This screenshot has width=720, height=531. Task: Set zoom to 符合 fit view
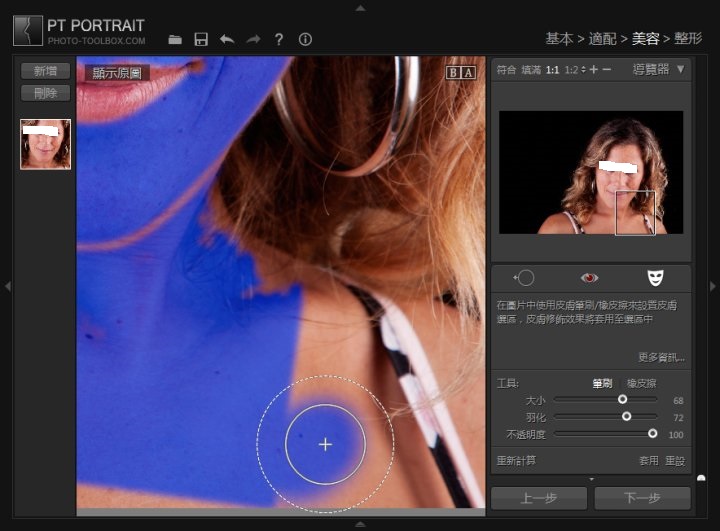tap(506, 70)
